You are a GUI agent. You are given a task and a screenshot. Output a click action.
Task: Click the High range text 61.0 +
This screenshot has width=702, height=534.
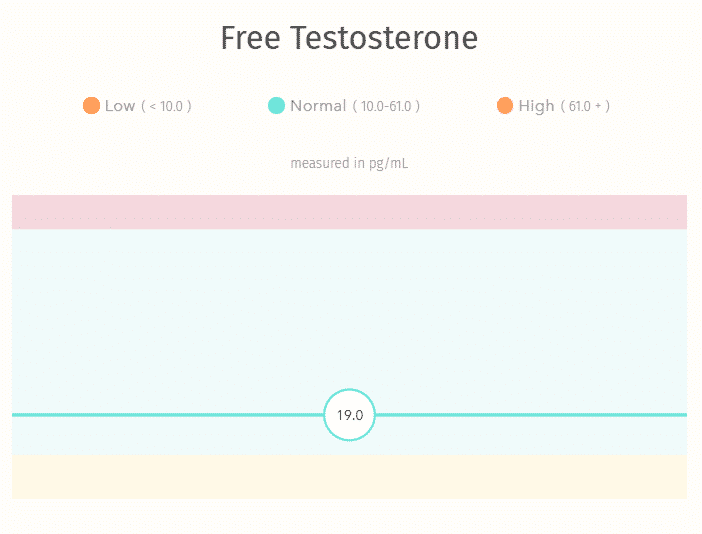[585, 107]
